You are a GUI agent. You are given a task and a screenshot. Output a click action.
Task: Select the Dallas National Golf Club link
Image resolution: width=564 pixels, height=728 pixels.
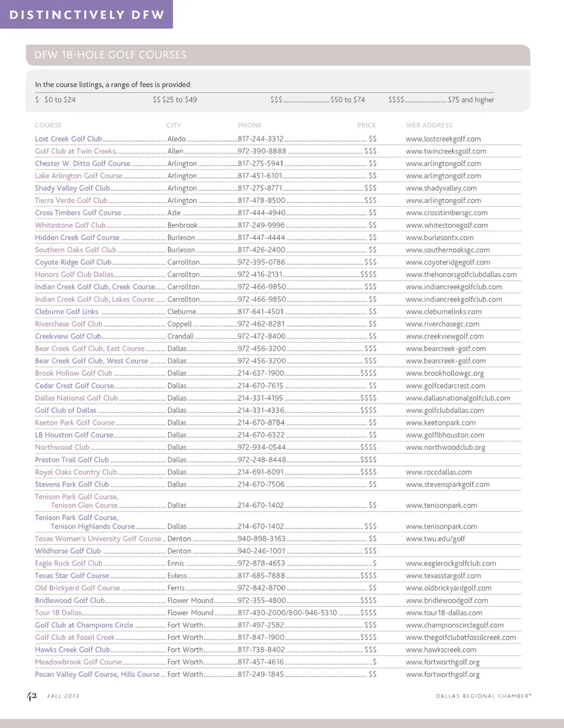pyautogui.click(x=76, y=398)
